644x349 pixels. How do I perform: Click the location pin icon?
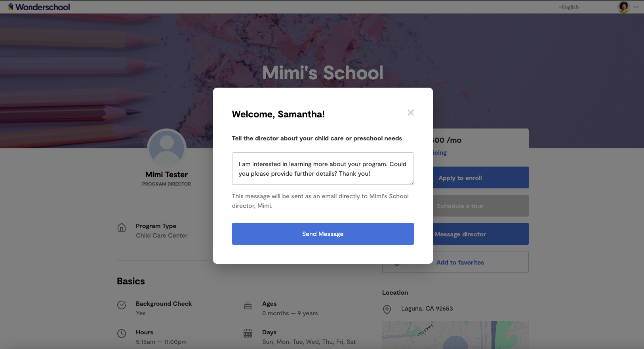[387, 309]
